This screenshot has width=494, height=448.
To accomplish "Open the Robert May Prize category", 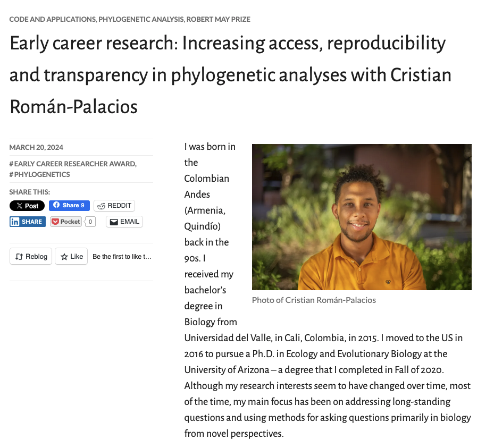I will [219, 19].
